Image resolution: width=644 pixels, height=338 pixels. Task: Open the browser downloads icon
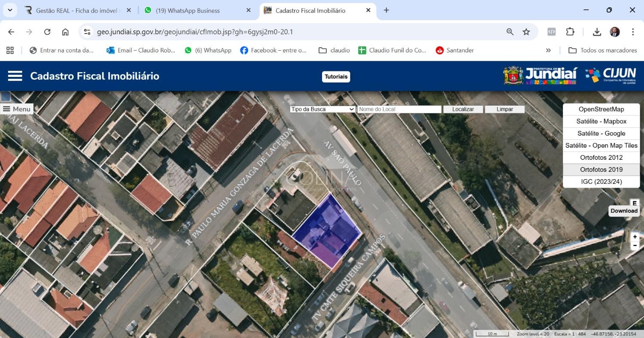pos(597,32)
